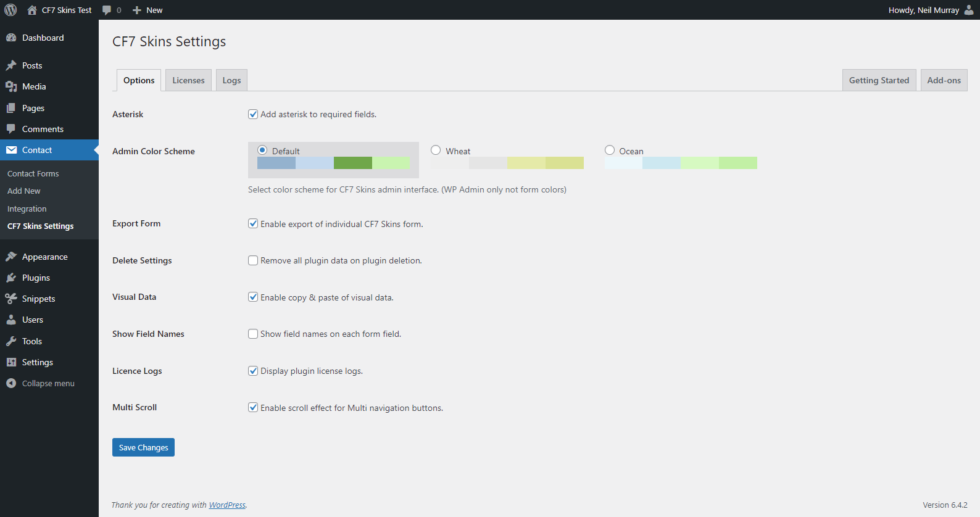Switch to the Licenses tab
Image resolution: width=980 pixels, height=517 pixels.
tap(188, 80)
